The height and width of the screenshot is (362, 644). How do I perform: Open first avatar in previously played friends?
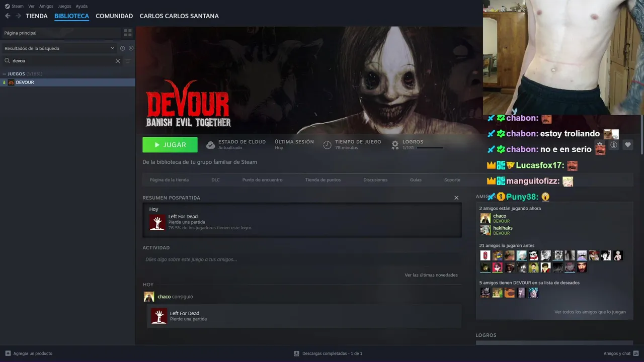point(485,255)
